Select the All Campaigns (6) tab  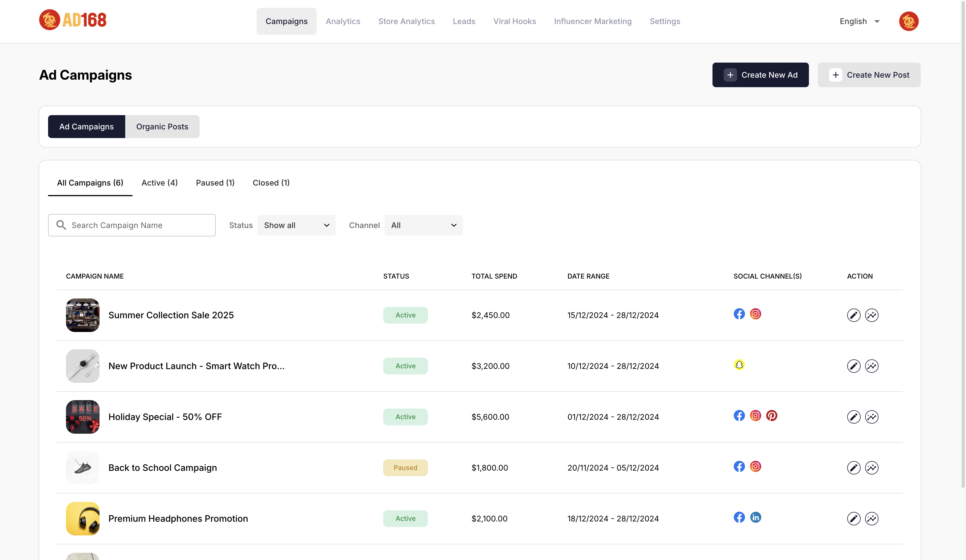click(x=90, y=183)
